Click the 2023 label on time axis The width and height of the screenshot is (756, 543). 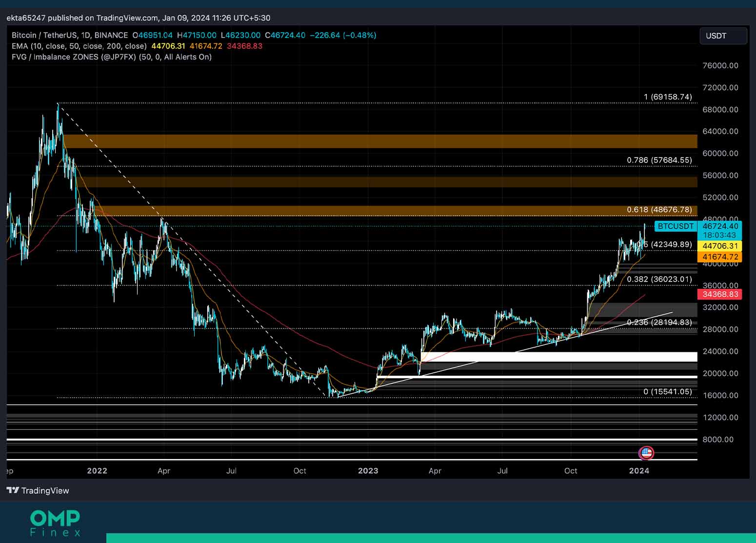click(x=368, y=470)
